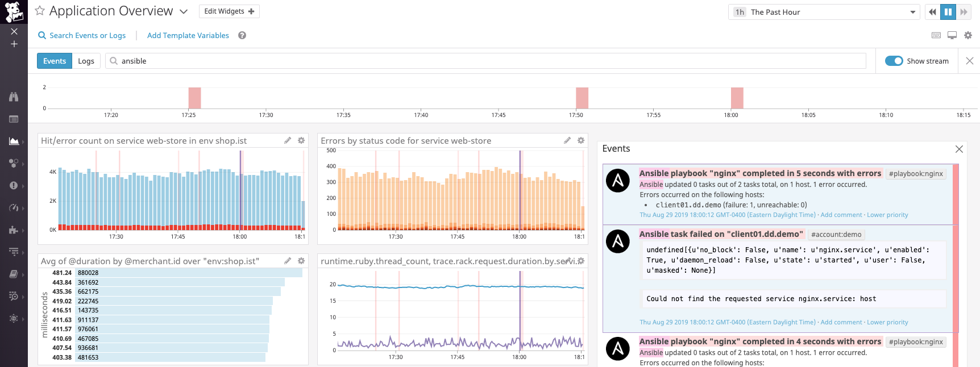
Task: Open gear on Avg of @duration widget
Action: pos(301,261)
